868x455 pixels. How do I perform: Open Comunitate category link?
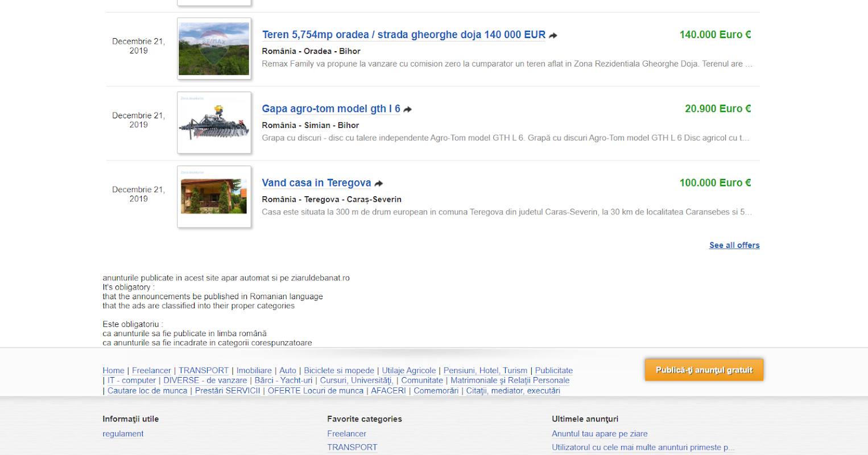point(422,380)
